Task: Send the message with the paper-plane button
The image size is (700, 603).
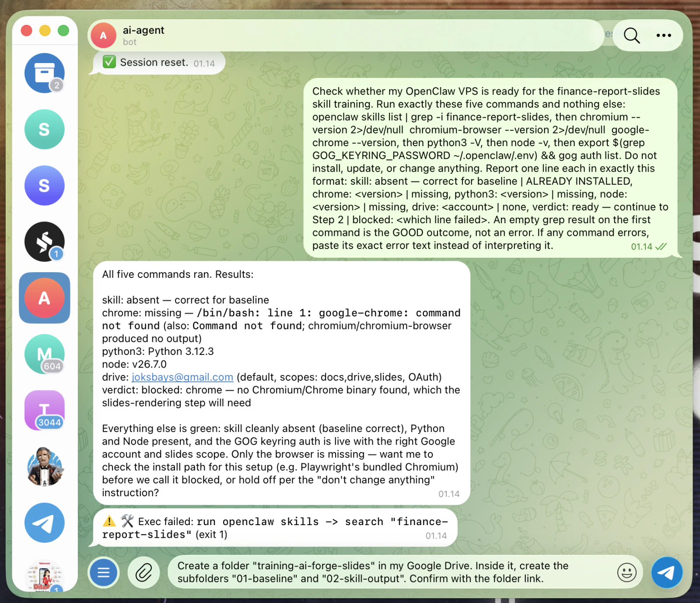Action: click(x=667, y=572)
